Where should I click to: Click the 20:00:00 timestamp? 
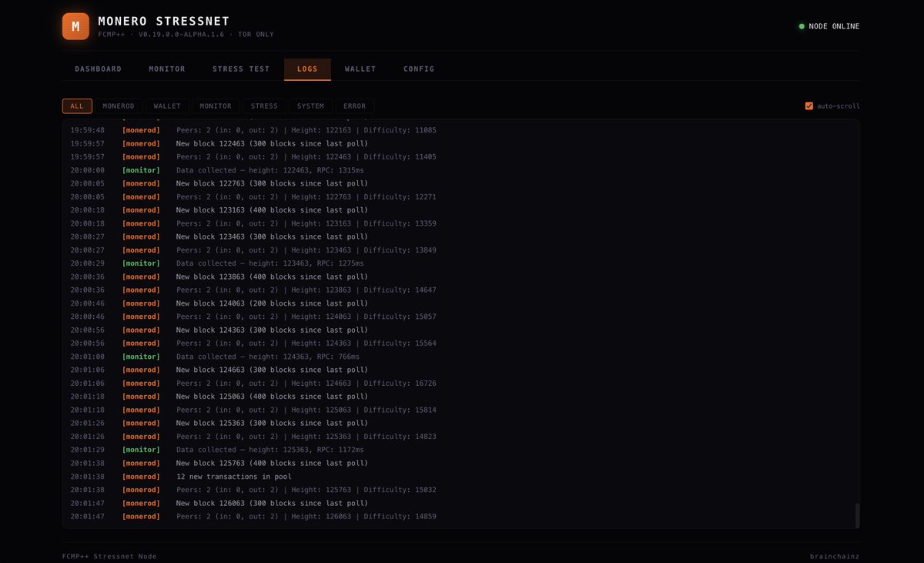88,170
